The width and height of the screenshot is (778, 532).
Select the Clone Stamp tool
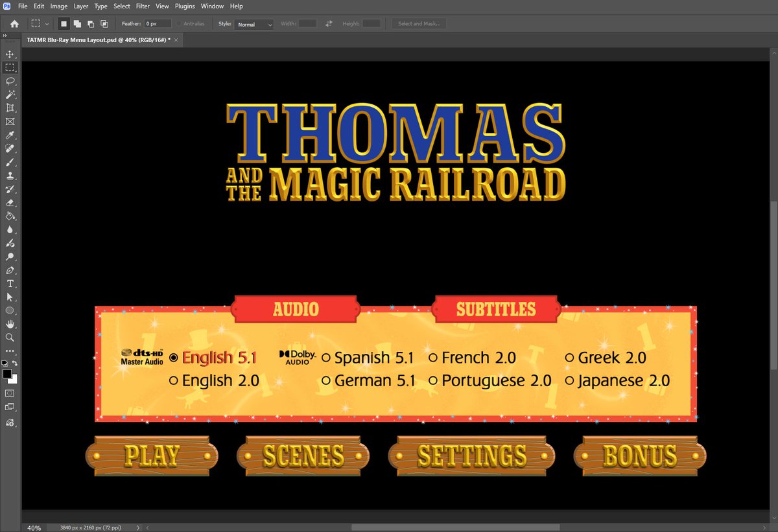(x=10, y=176)
